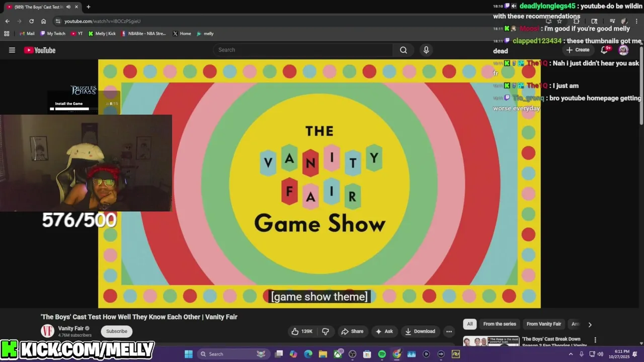Select the 'From the series' filter chip

tap(500, 324)
